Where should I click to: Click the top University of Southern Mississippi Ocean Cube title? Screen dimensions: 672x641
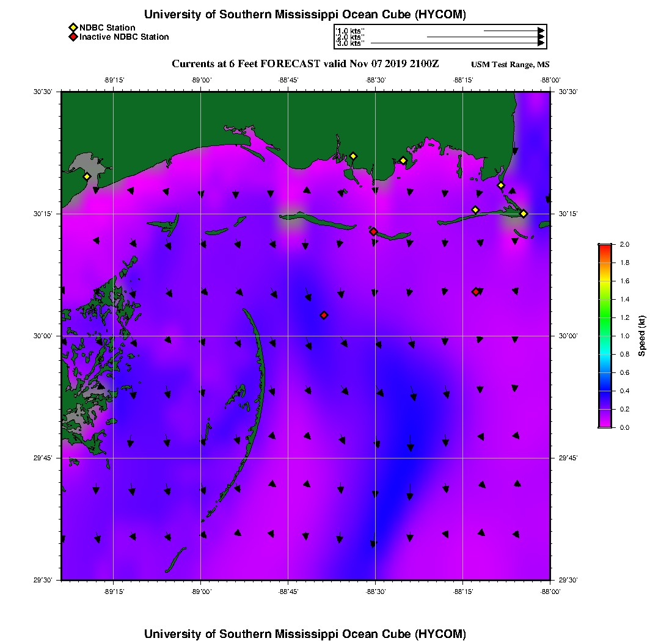point(305,14)
